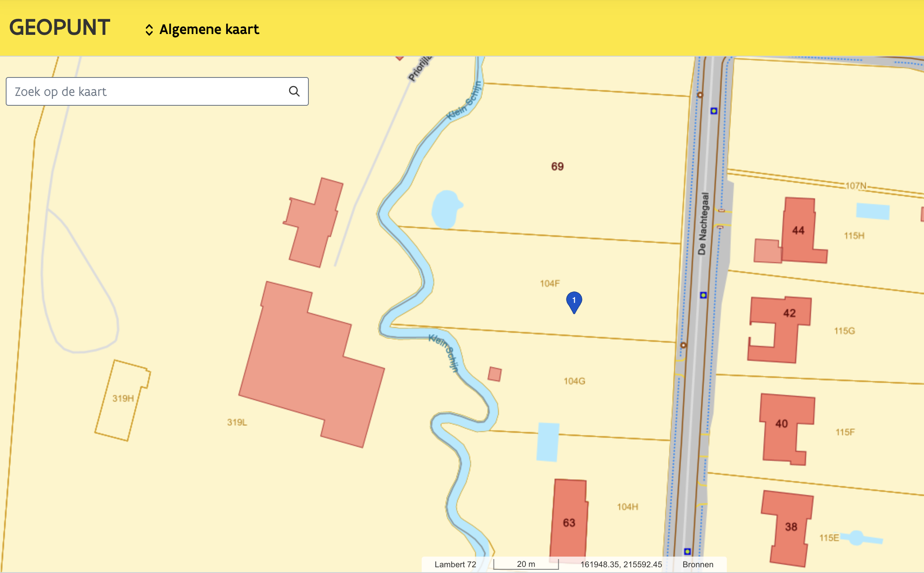Click the pond on parcel 69
Image resolution: width=924 pixels, height=573 pixels.
(446, 209)
